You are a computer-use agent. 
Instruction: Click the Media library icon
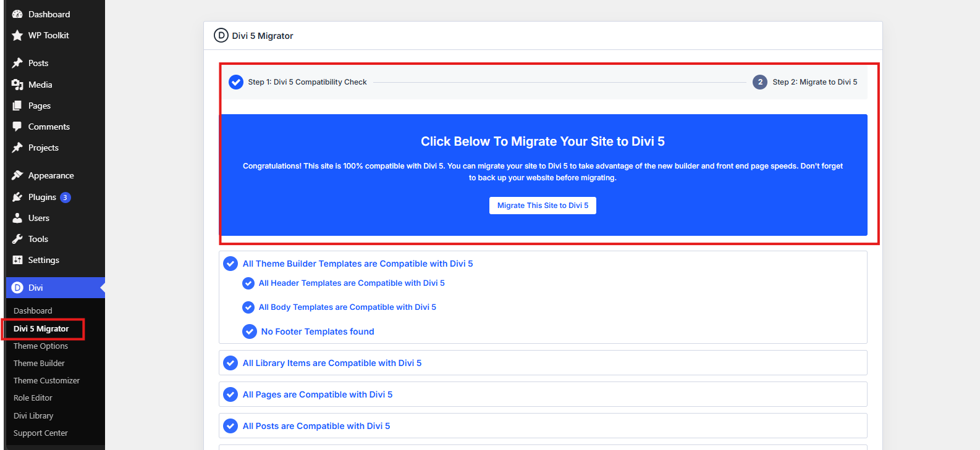click(17, 85)
